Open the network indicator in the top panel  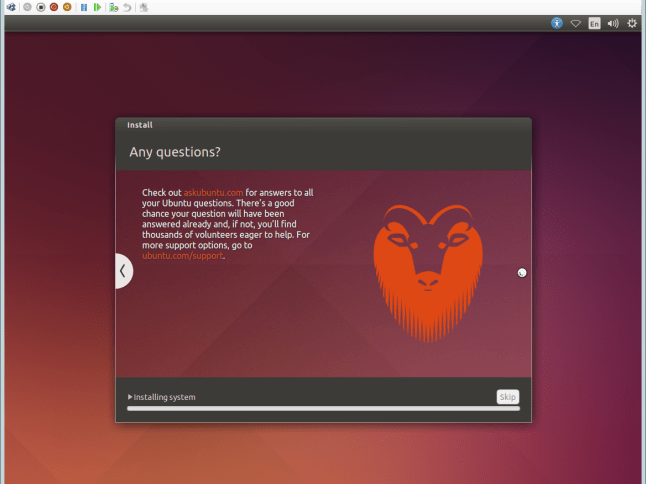coord(576,23)
